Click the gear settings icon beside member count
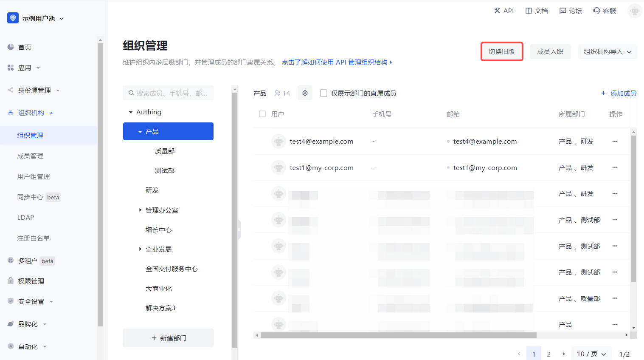This screenshot has width=644, height=360. click(305, 93)
